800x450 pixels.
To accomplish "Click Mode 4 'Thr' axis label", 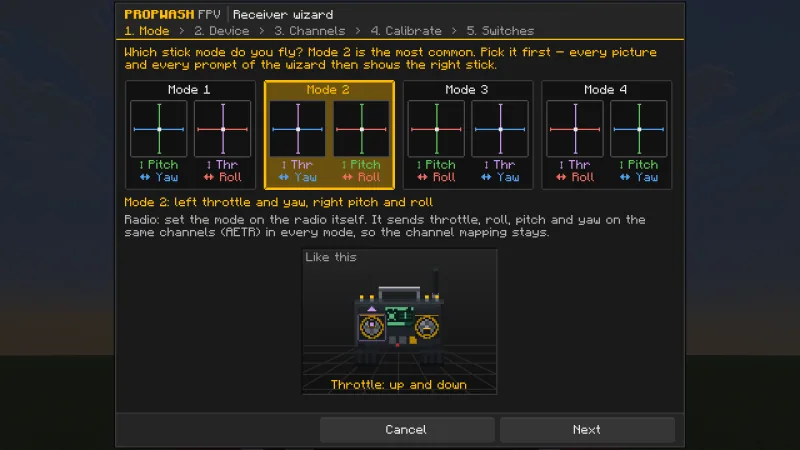I will pyautogui.click(x=575, y=165).
